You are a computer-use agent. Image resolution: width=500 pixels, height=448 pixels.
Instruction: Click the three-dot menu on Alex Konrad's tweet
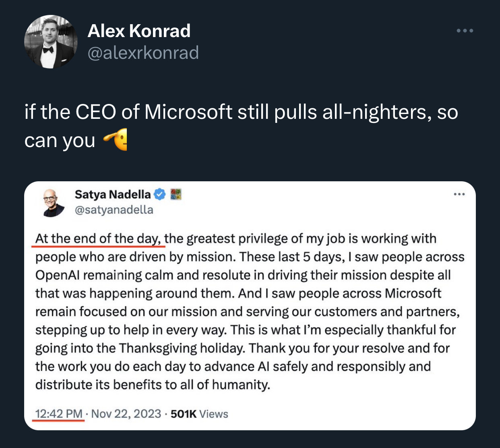[x=465, y=30]
